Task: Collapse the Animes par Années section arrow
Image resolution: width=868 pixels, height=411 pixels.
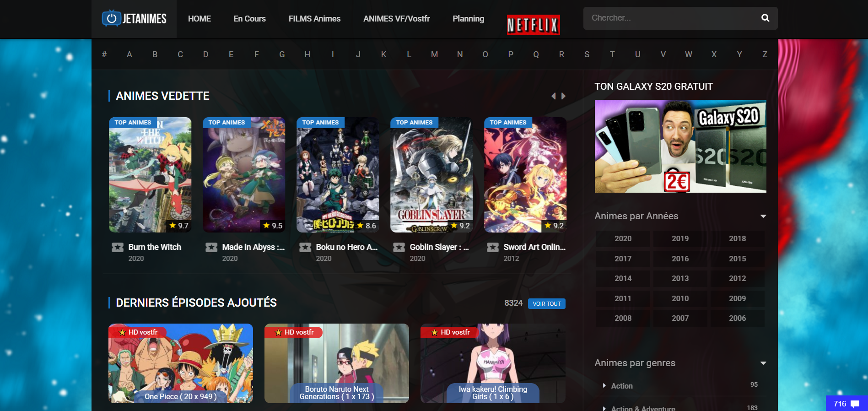Action: tap(763, 216)
